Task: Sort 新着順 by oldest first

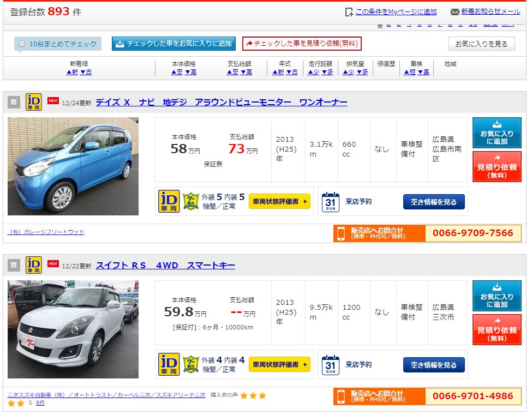Action: (x=86, y=72)
